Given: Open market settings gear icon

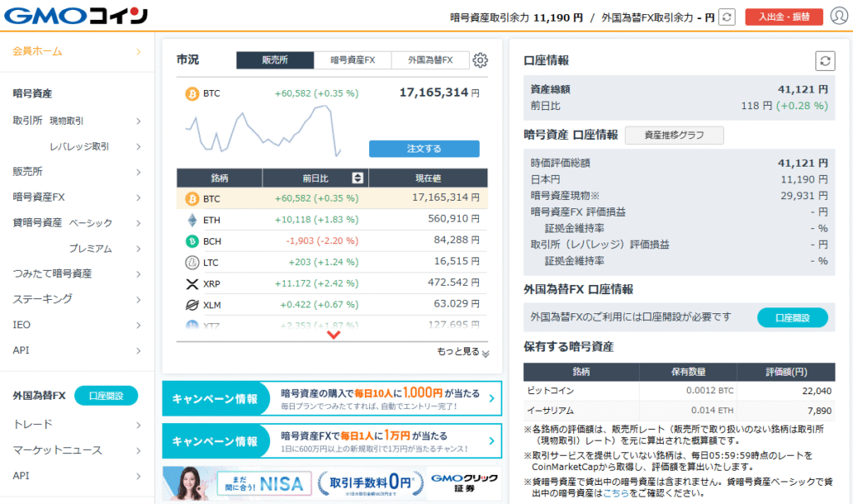Looking at the screenshot, I should 480,60.
